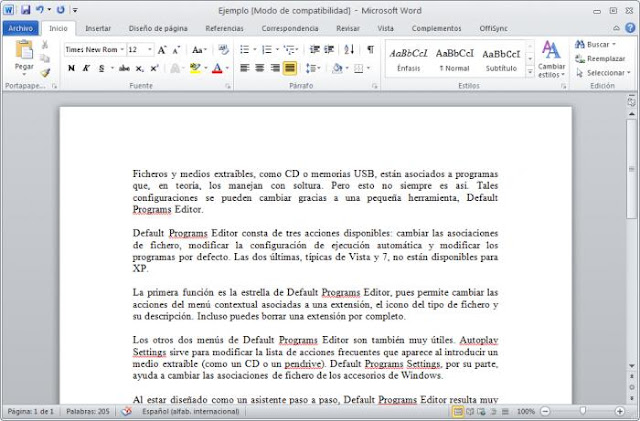
Task: Expand the styles gallery more arrow
Action: pos(530,73)
